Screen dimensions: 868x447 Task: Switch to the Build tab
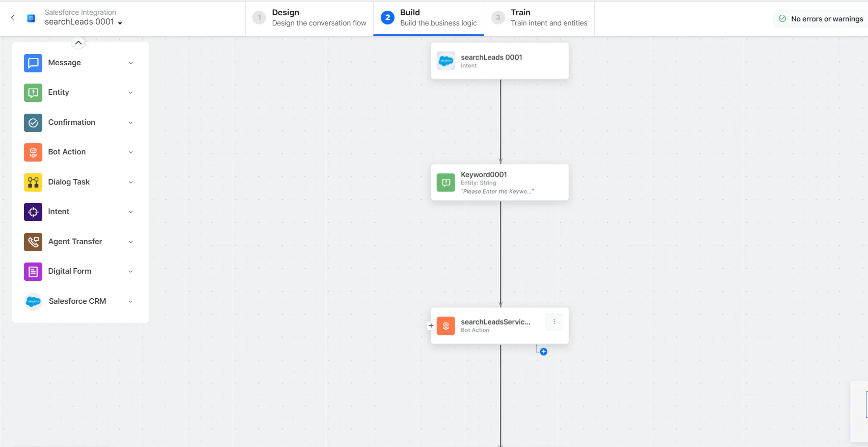pyautogui.click(x=429, y=18)
